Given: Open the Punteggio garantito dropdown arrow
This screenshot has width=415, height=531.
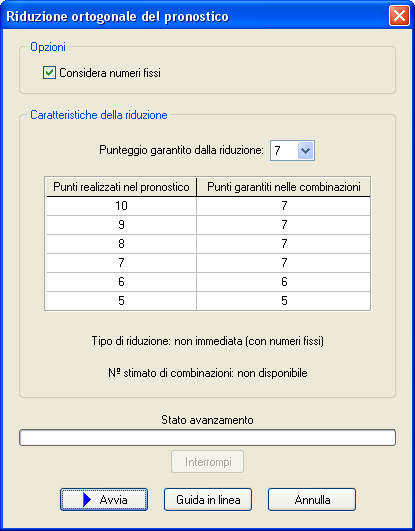Looking at the screenshot, I should (306, 150).
